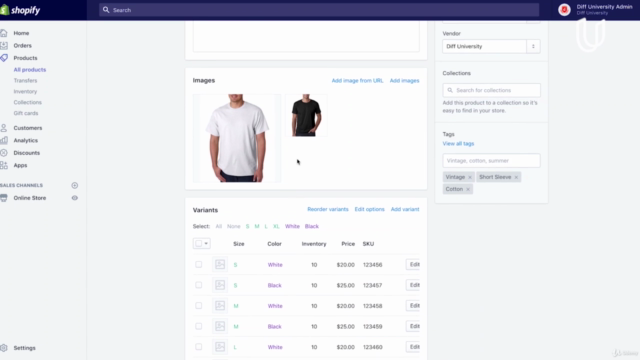Open Inventory under Products
This screenshot has height=360, width=640.
point(25,91)
